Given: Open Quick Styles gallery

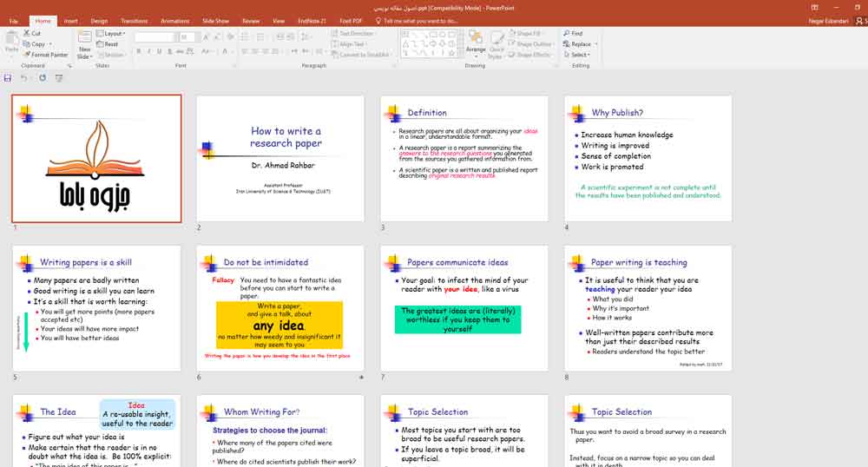Looking at the screenshot, I should (x=496, y=45).
